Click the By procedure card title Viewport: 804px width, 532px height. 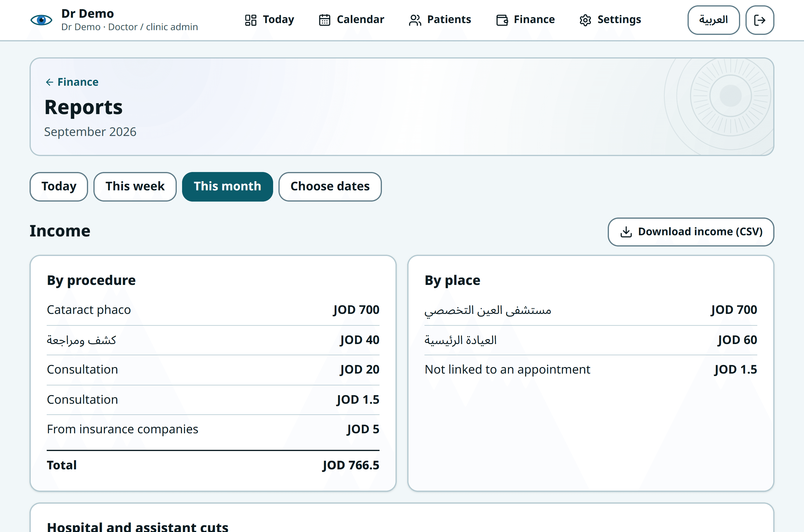tap(91, 280)
